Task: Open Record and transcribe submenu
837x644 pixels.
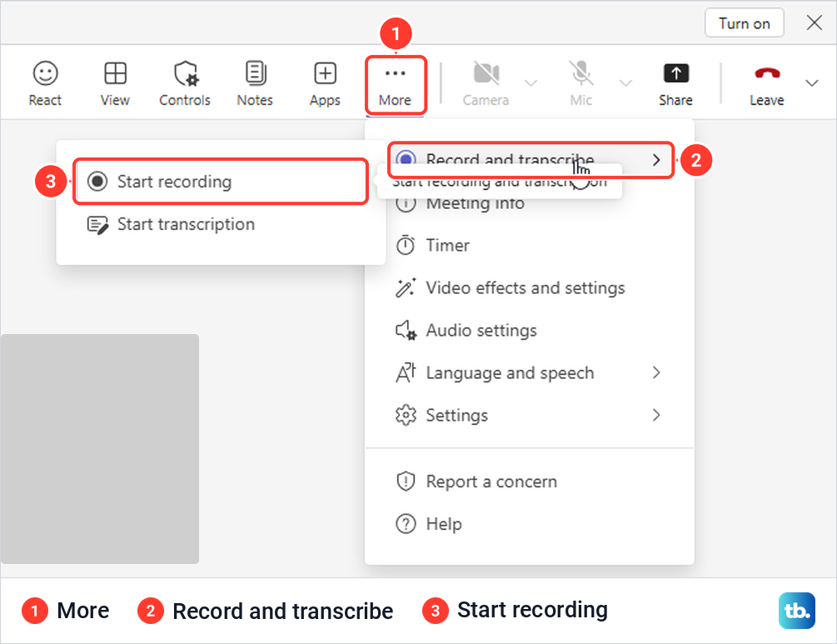Action: coord(531,160)
